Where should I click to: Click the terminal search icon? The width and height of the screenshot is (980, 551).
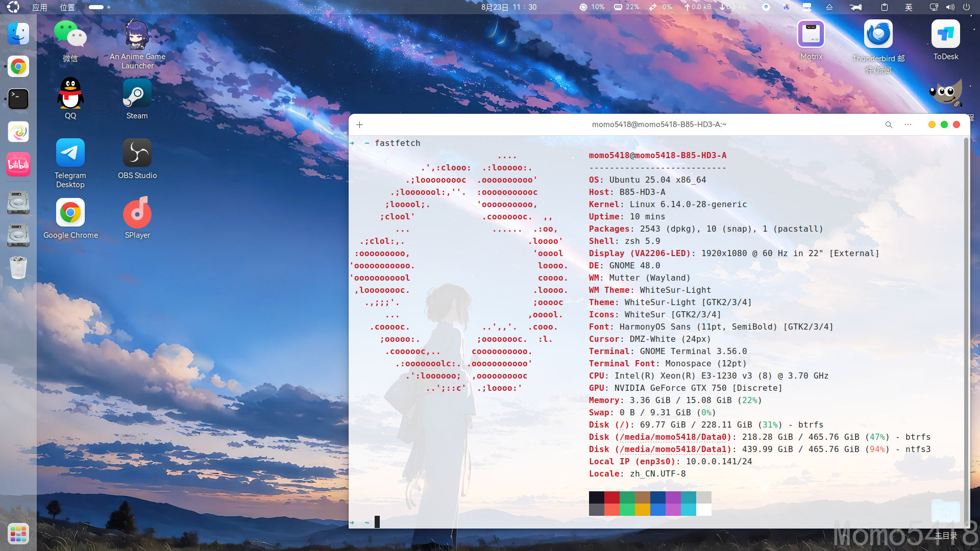[x=889, y=124]
